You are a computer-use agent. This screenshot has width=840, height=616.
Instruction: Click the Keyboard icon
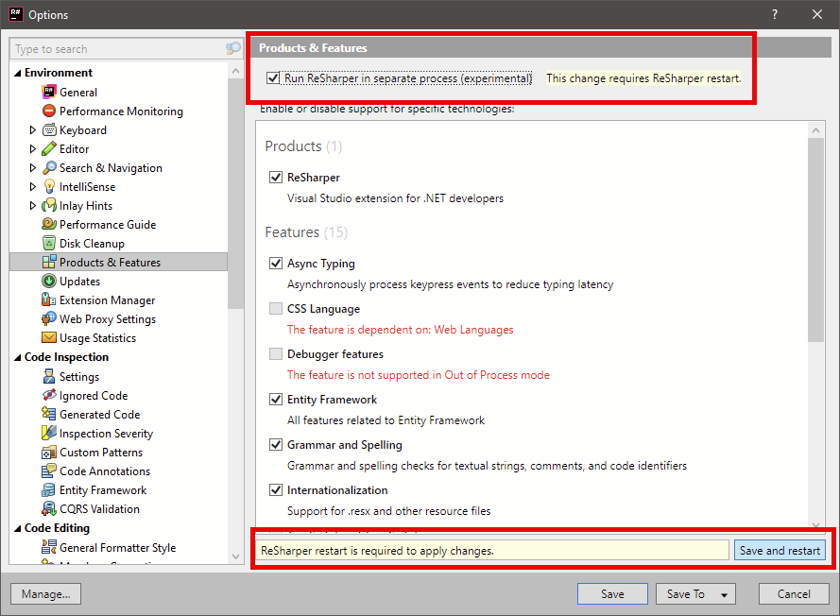pyautogui.click(x=49, y=130)
